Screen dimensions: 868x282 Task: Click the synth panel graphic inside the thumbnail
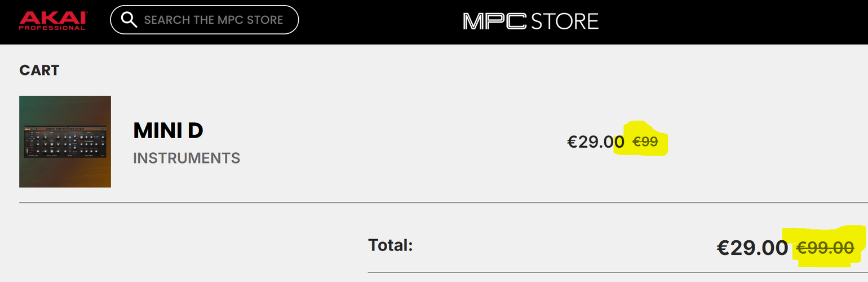pos(65,142)
